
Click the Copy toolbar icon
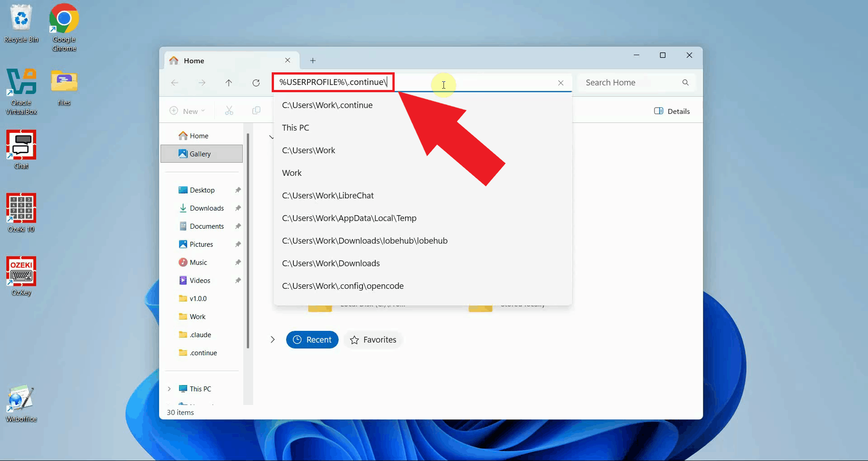(x=256, y=111)
